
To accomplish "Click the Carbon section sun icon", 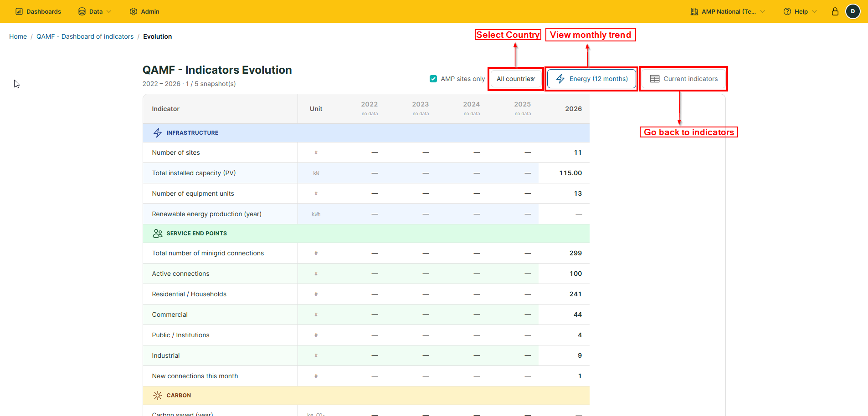I will point(158,396).
